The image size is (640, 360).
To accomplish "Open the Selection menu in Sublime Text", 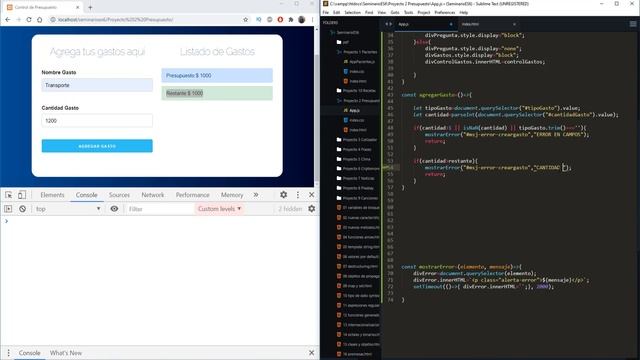I will pyautogui.click(x=352, y=13).
